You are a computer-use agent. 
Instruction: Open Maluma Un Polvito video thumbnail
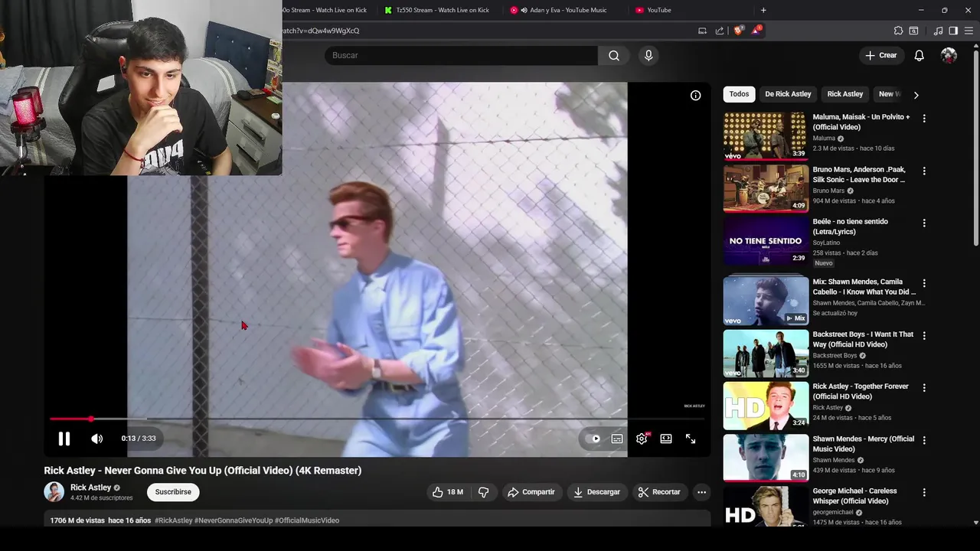(x=766, y=136)
